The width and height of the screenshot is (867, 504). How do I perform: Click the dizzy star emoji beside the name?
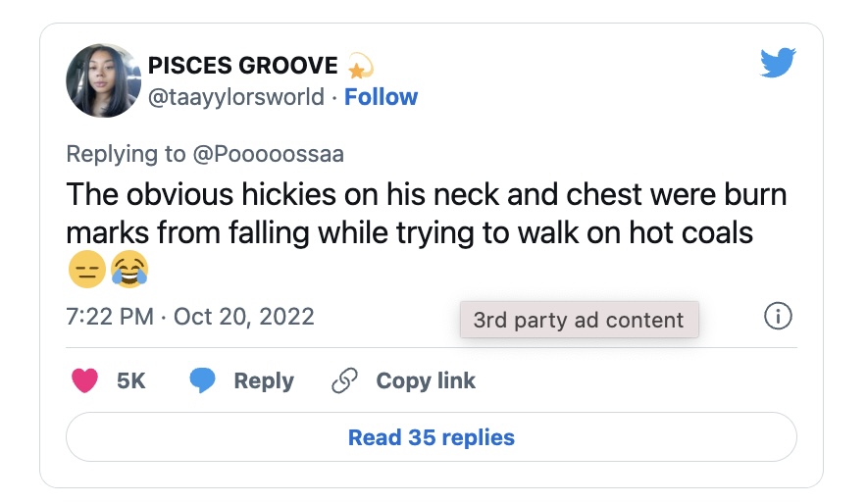361,67
